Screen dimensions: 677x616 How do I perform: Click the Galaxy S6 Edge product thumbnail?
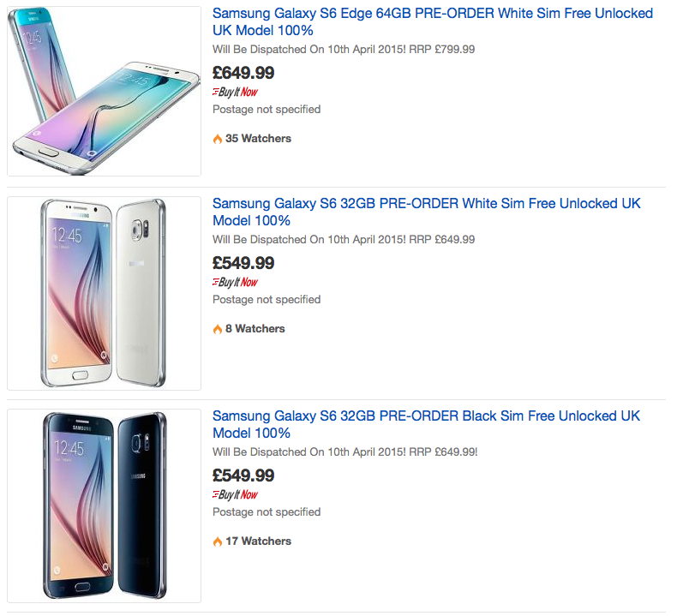tap(104, 90)
